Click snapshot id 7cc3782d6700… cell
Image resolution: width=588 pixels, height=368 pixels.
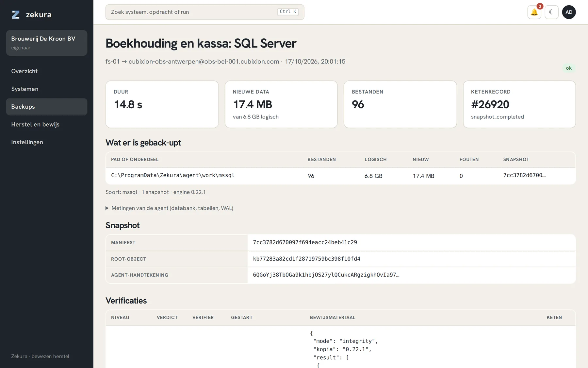[524, 175]
